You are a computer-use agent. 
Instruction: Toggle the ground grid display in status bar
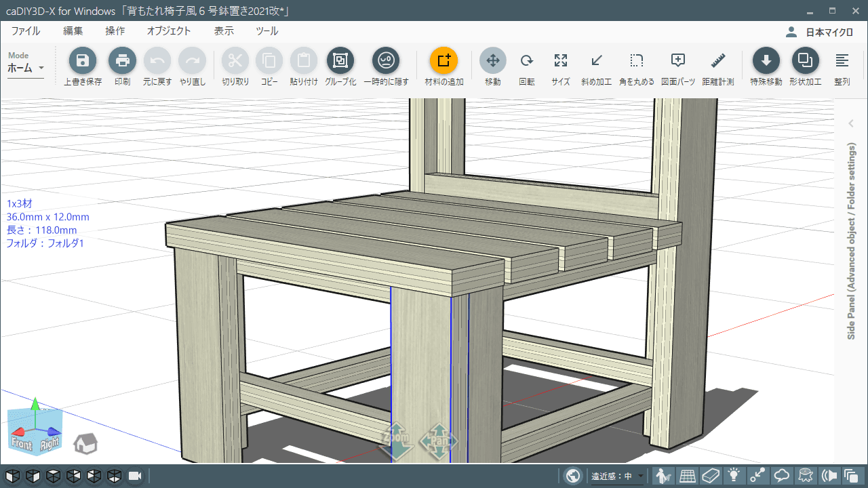[x=687, y=476]
